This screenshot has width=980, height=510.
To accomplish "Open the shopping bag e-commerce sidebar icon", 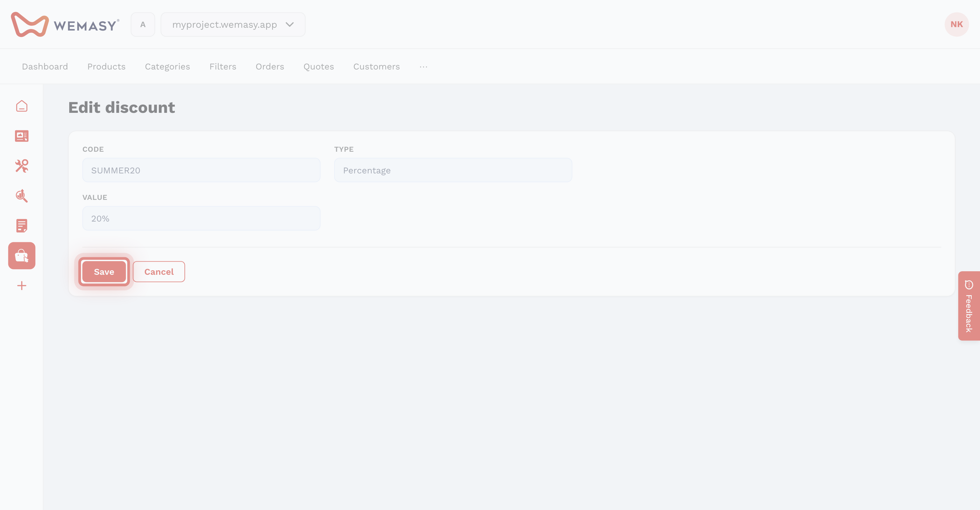I will pos(22,256).
